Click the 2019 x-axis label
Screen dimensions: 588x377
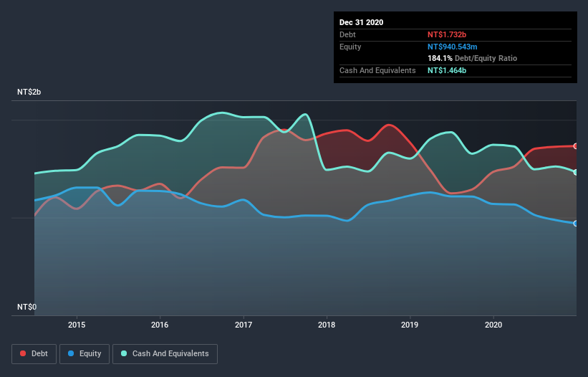[410, 325]
